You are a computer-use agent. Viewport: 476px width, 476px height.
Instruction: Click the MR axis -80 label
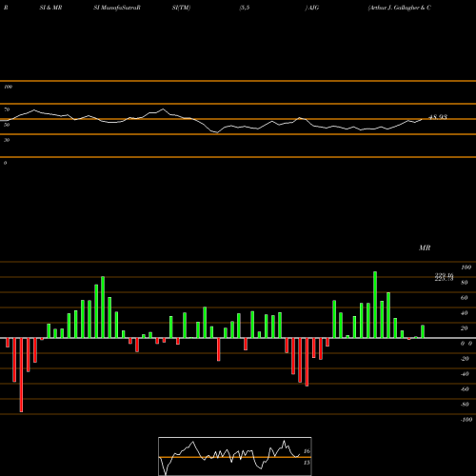click(x=465, y=405)
